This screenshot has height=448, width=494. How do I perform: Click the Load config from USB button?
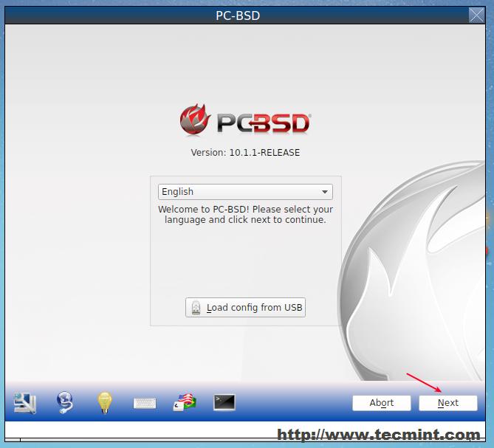click(245, 307)
